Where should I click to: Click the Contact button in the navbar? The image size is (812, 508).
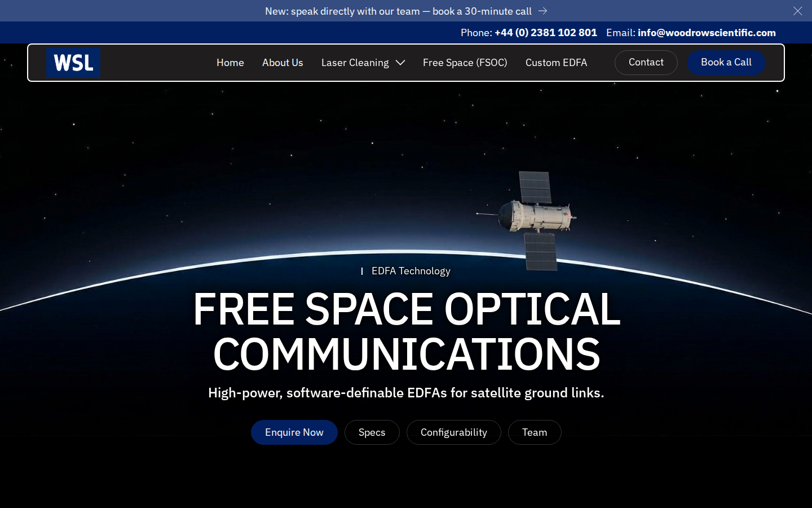point(646,63)
